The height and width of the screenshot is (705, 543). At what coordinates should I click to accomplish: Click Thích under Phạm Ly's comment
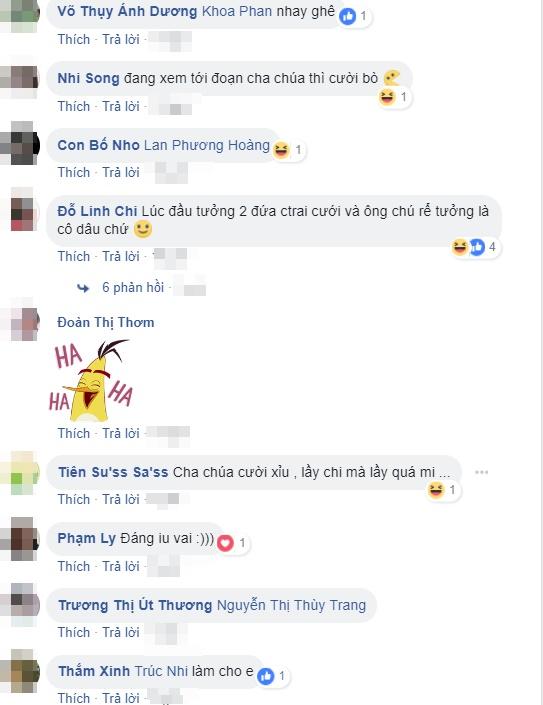[x=74, y=566]
